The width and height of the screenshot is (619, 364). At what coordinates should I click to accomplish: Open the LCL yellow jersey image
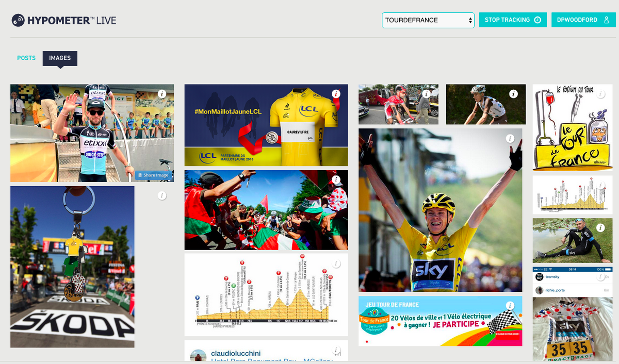click(x=266, y=125)
